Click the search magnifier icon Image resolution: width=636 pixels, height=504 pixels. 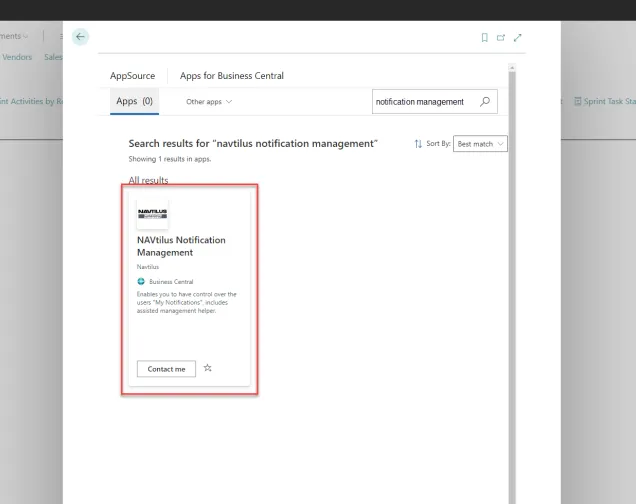tap(485, 101)
